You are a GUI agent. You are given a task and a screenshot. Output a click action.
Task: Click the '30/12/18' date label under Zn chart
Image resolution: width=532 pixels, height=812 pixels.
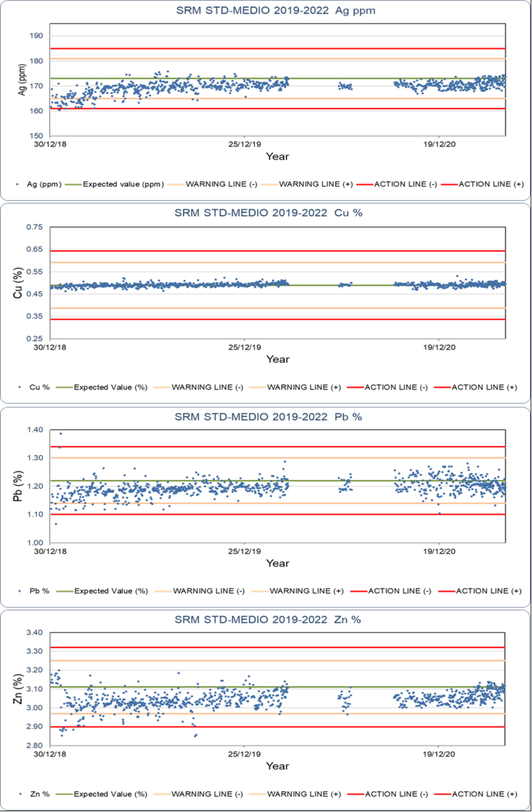pyautogui.click(x=50, y=754)
